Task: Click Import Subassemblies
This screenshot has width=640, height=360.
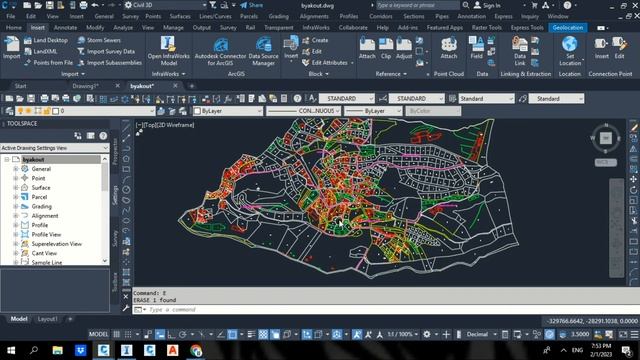Action: click(x=109, y=63)
